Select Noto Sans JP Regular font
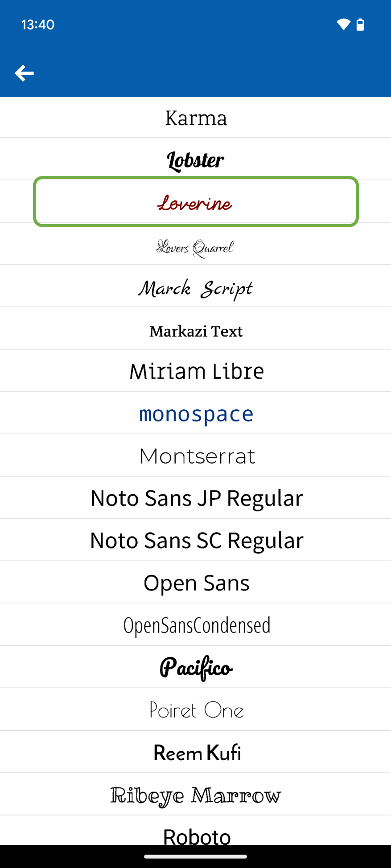The height and width of the screenshot is (868, 391). [x=196, y=498]
